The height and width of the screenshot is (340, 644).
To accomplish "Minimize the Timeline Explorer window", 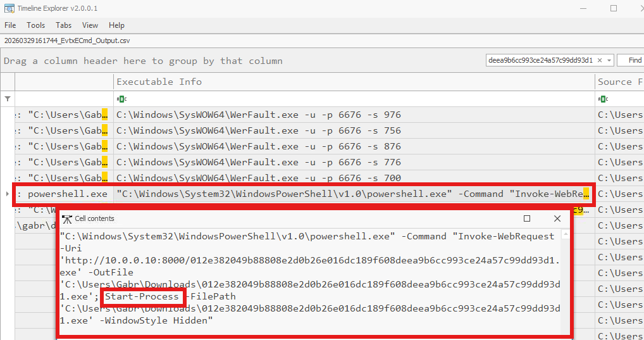I will coord(584,8).
